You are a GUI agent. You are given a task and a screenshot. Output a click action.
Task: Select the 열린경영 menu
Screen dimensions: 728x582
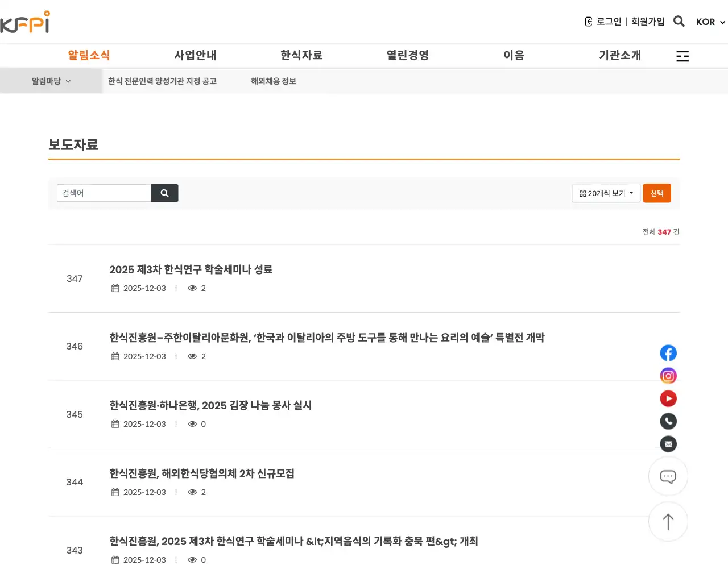[x=408, y=55]
